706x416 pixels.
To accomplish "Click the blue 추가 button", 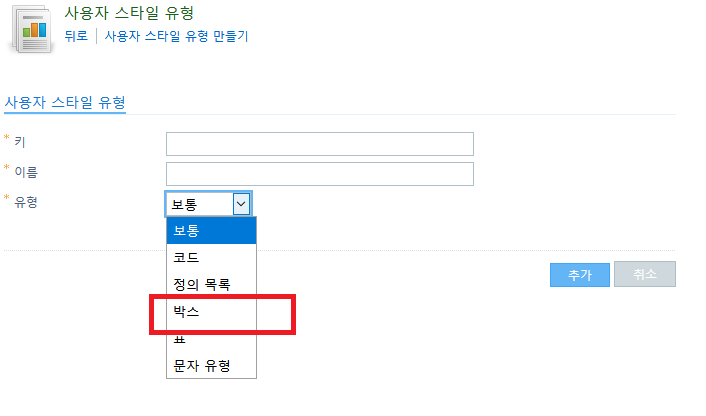I will 580,275.
